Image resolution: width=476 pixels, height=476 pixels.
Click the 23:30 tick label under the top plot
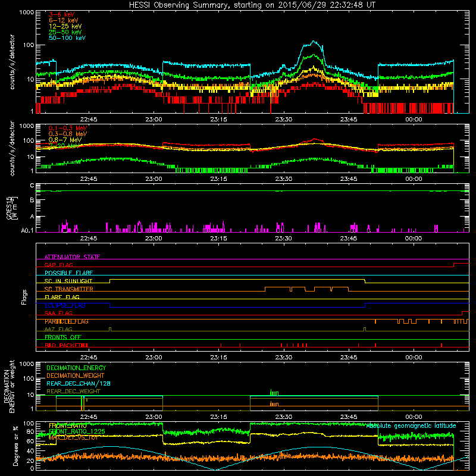point(284,120)
